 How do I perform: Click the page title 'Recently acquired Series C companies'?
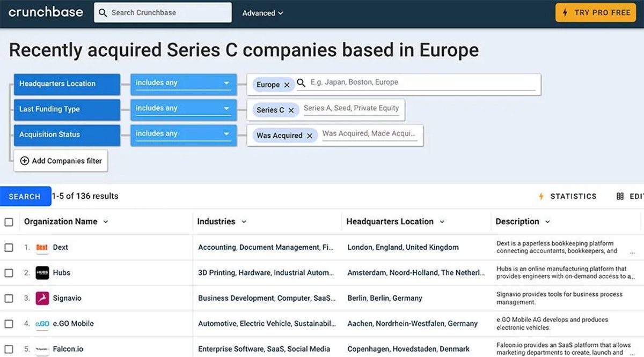244,50
